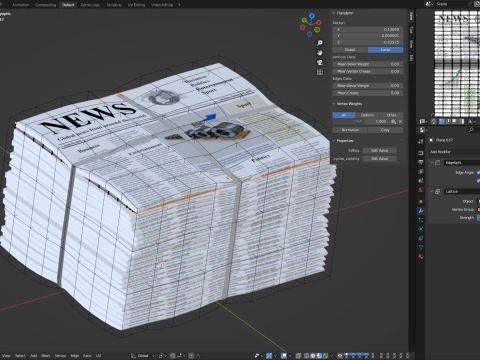Open the Compositing workspace tab
Image resolution: width=480 pixels, height=360 pixels.
pos(46,5)
